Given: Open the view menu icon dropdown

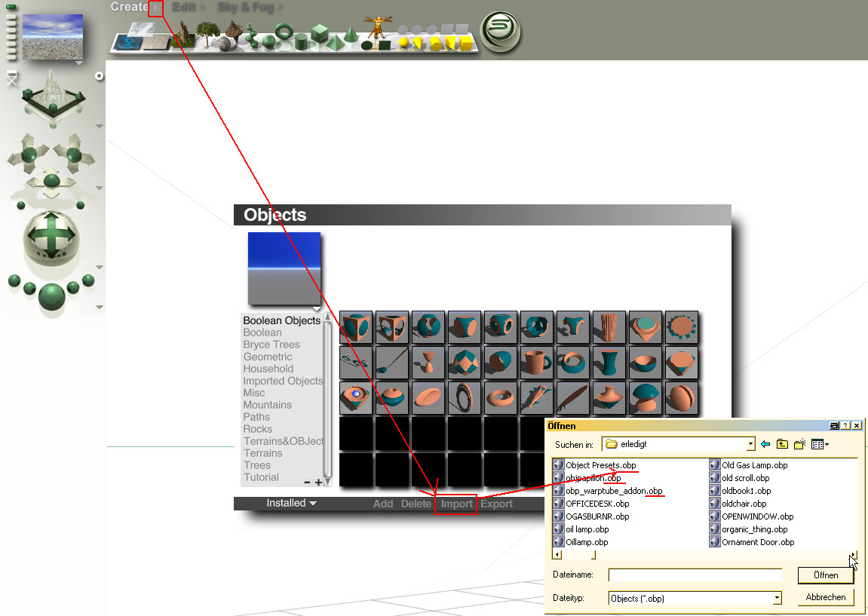Looking at the screenshot, I should (x=820, y=444).
